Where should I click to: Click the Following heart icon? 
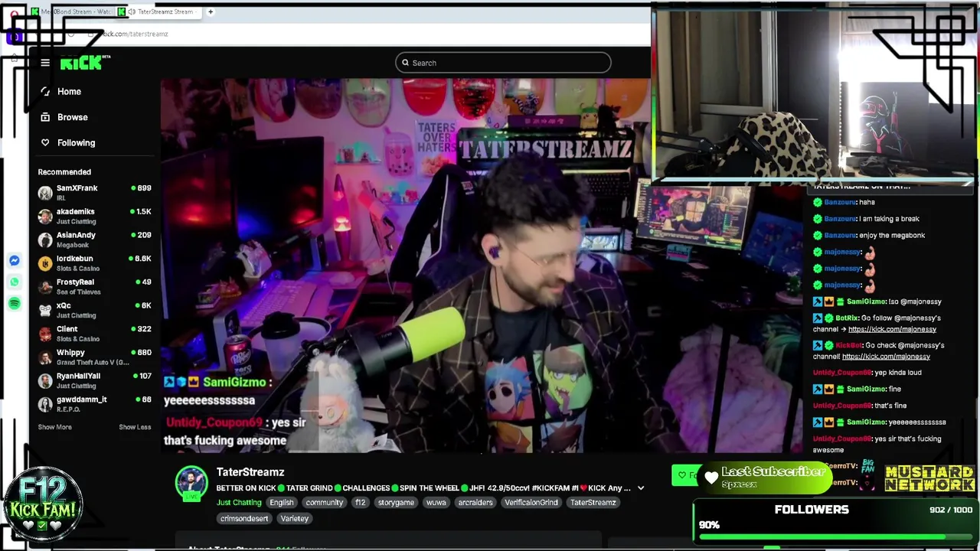click(45, 142)
